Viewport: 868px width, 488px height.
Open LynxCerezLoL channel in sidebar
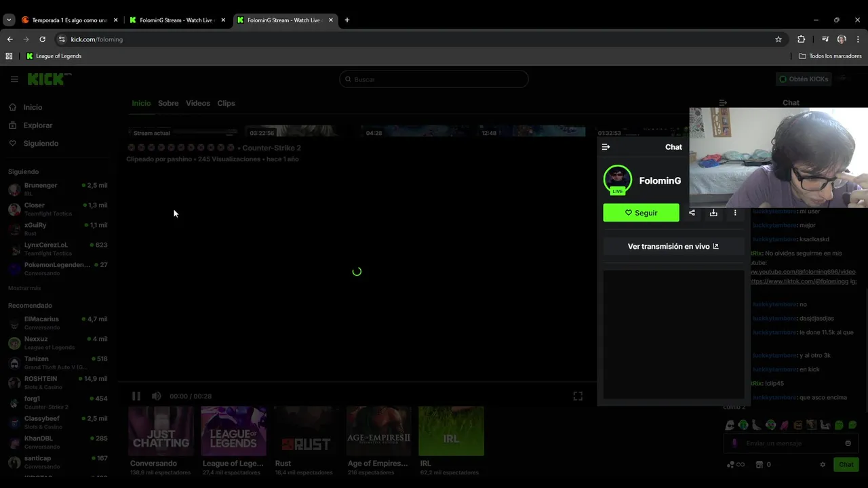[x=58, y=249]
